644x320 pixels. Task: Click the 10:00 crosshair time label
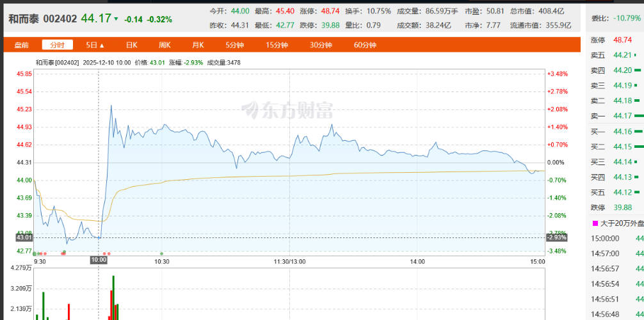pos(99,260)
